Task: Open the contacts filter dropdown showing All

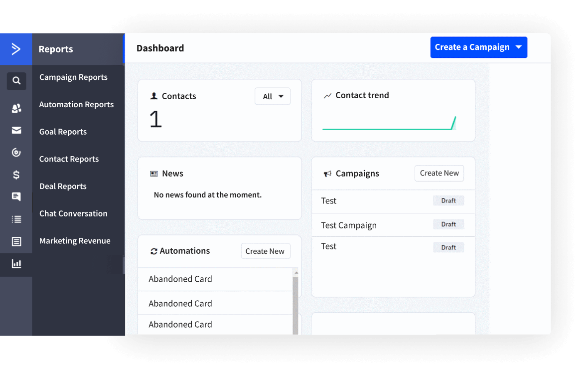Action: tap(273, 96)
